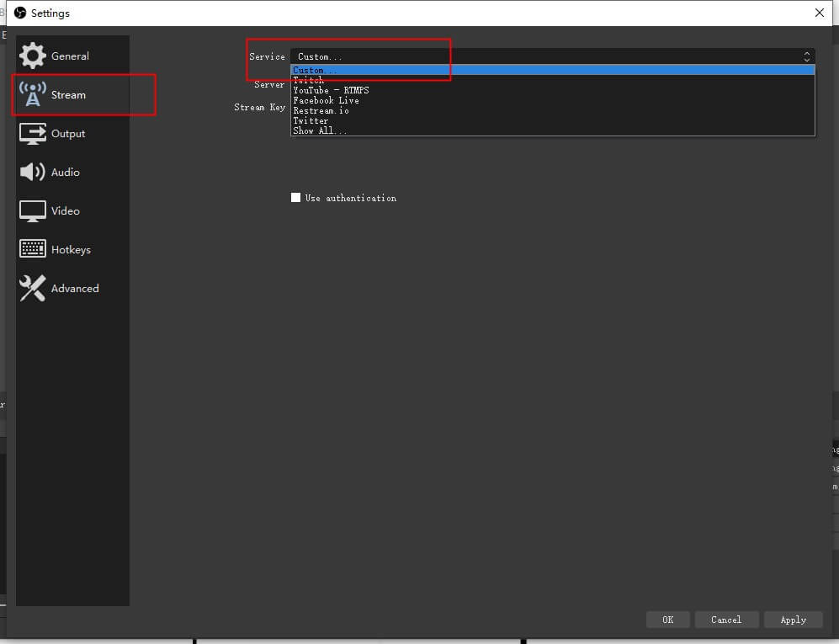Click the Apply button
The width and height of the screenshot is (839, 644).
793,620
